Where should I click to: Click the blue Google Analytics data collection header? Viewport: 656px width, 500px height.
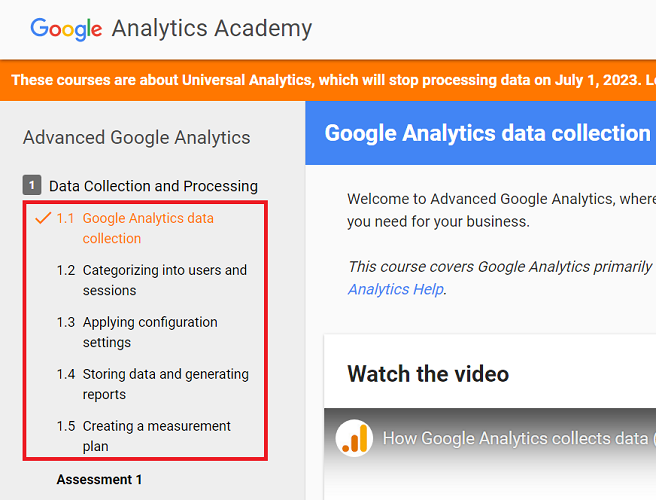487,133
